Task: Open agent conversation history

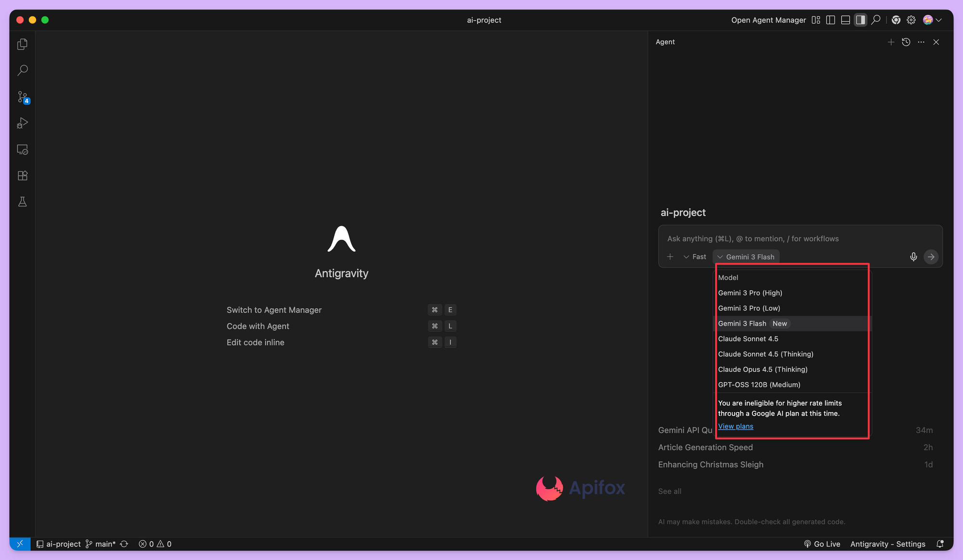Action: point(906,42)
